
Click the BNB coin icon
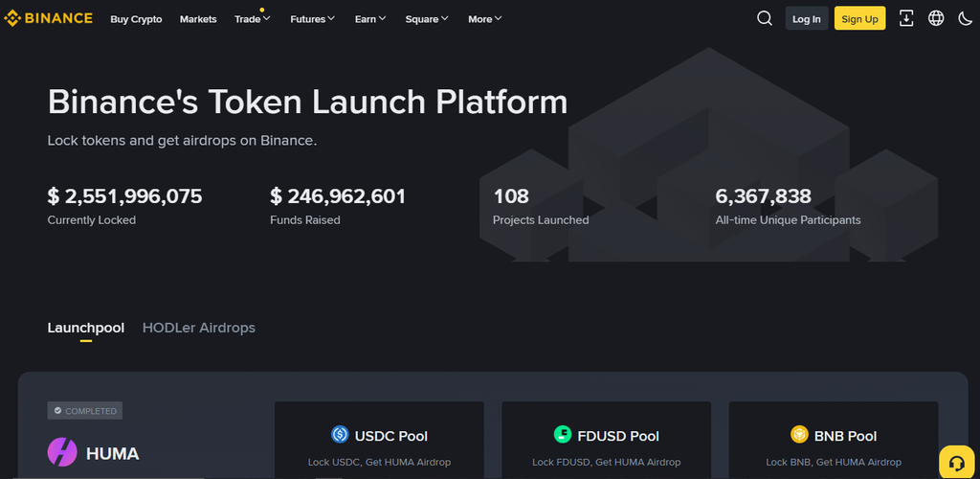click(x=799, y=434)
